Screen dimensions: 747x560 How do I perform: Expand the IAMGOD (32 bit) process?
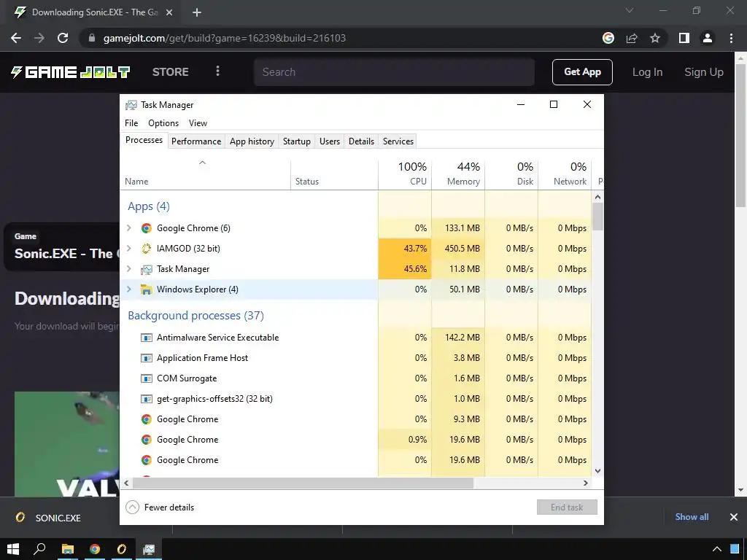pos(128,249)
